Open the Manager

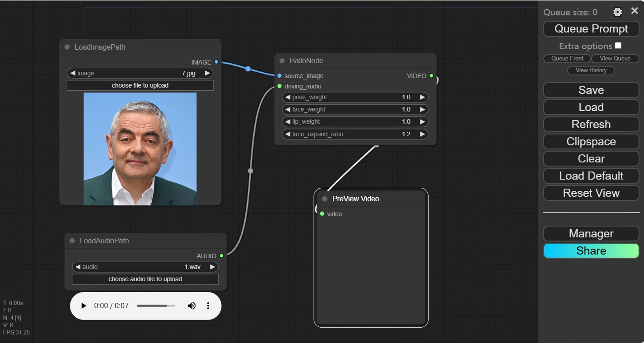591,234
